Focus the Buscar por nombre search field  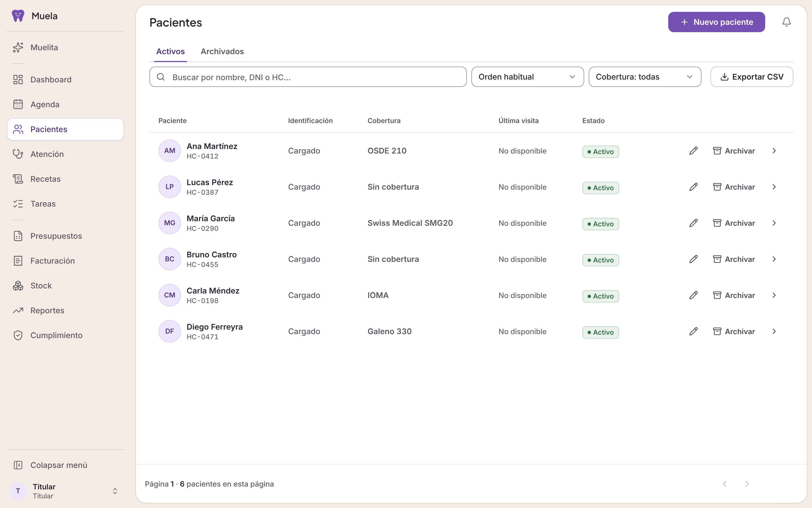coord(308,77)
